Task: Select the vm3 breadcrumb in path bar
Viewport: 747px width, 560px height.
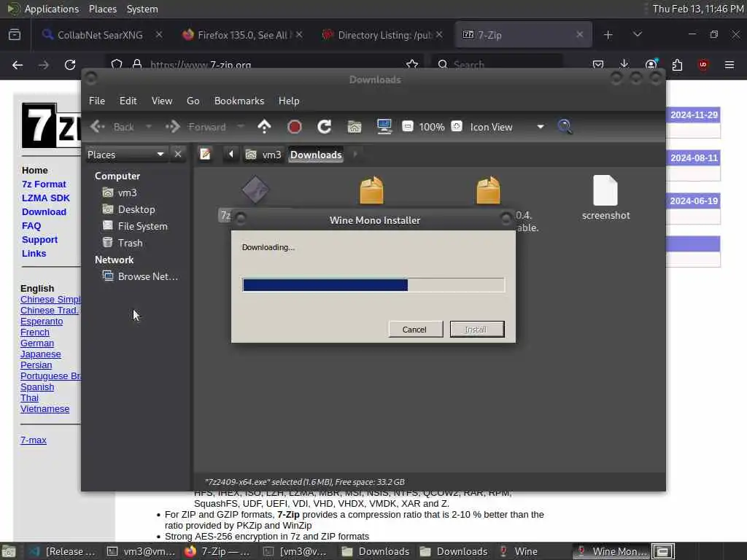Action: [x=263, y=155]
